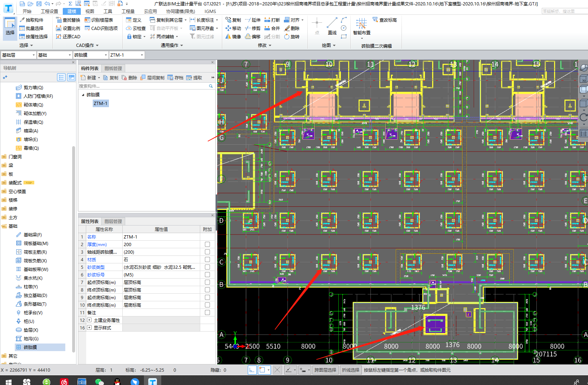Image resolution: width=588 pixels, height=385 pixels.
Task: Click the 跨图层选择 button in status bar
Action: (x=325, y=370)
